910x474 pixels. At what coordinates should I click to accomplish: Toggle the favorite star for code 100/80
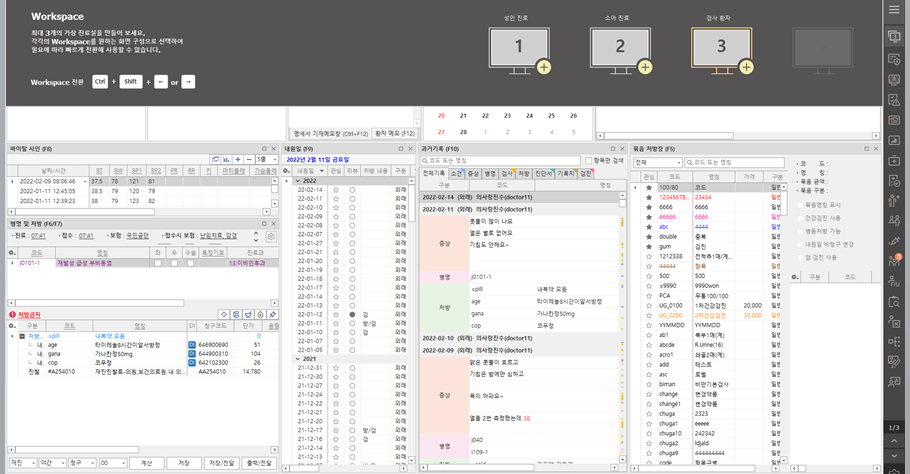coord(649,187)
